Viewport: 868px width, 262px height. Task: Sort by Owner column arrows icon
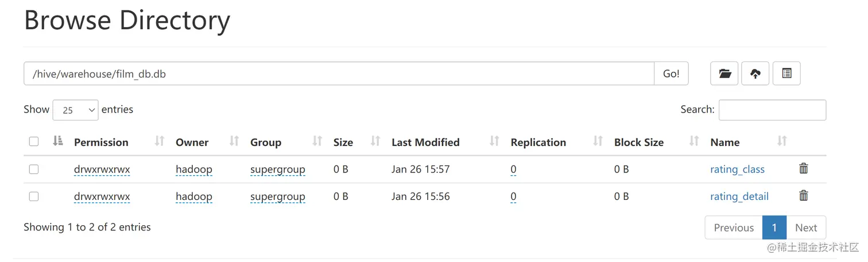(x=234, y=141)
